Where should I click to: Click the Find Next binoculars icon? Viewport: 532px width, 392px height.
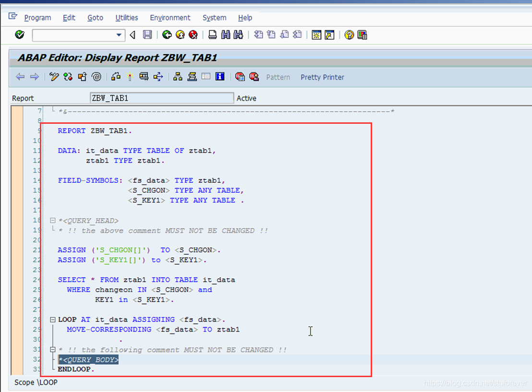click(x=239, y=35)
